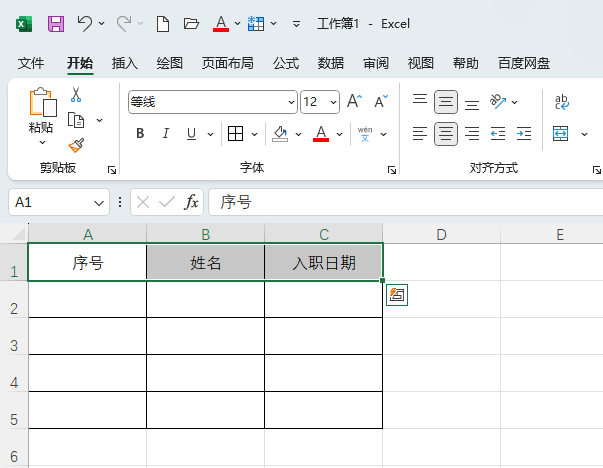Copy the selected cells

click(76, 120)
